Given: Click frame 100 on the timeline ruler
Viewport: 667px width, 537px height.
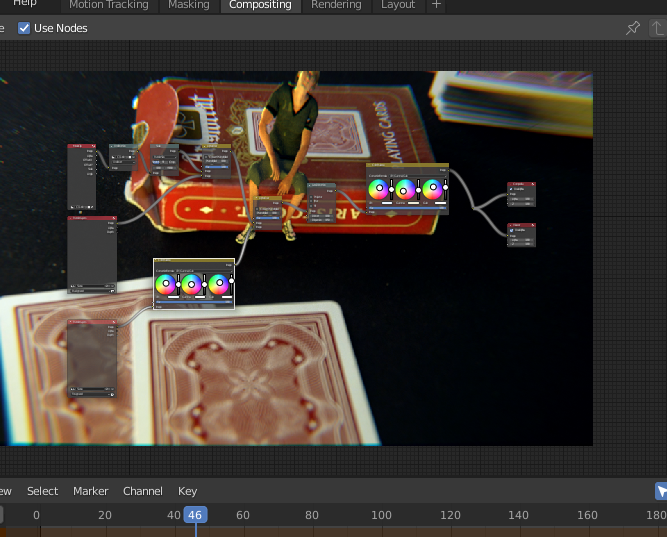Looking at the screenshot, I should (381, 515).
